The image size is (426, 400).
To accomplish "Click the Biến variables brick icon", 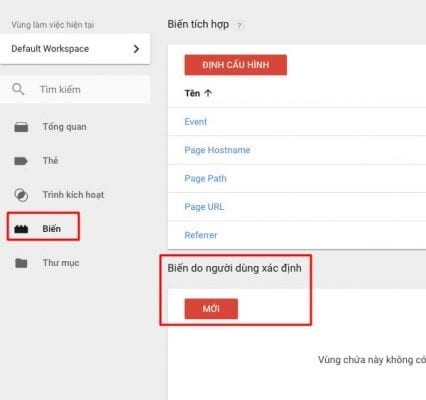I will (x=21, y=229).
